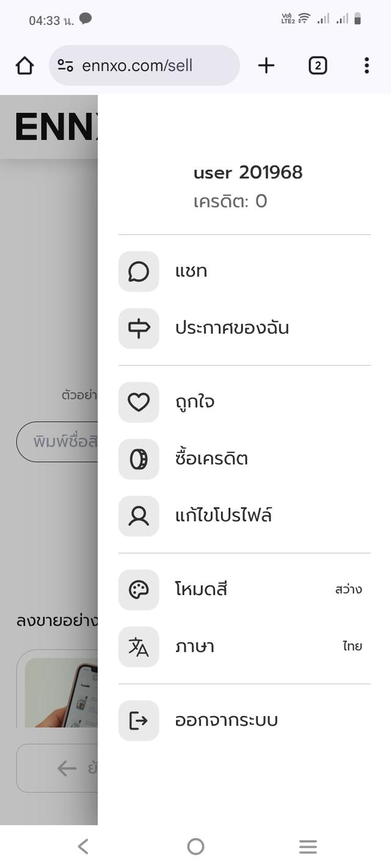Click the profile icon for แก้ไขโปรไฟล์

[x=137, y=516]
